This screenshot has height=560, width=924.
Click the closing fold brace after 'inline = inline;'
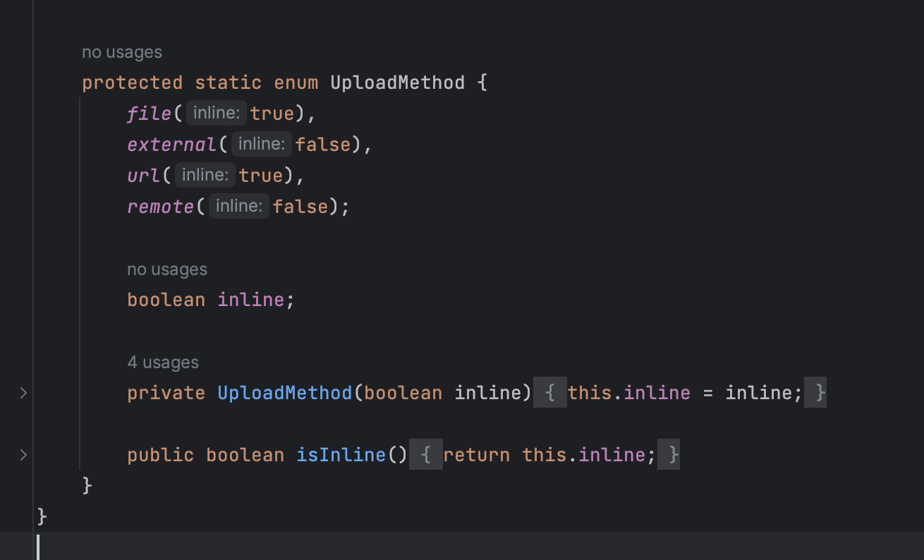coord(817,393)
